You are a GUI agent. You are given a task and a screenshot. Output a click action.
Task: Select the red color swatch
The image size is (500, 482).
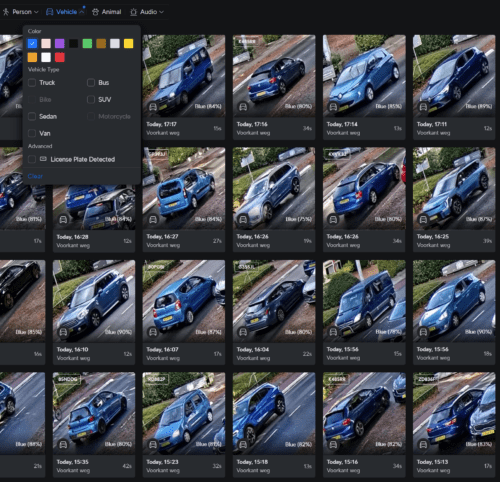60,57
